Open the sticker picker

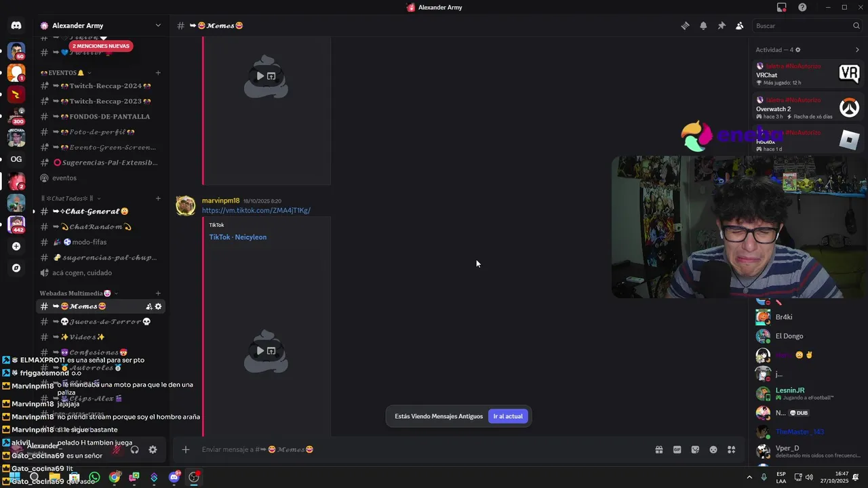tap(695, 449)
